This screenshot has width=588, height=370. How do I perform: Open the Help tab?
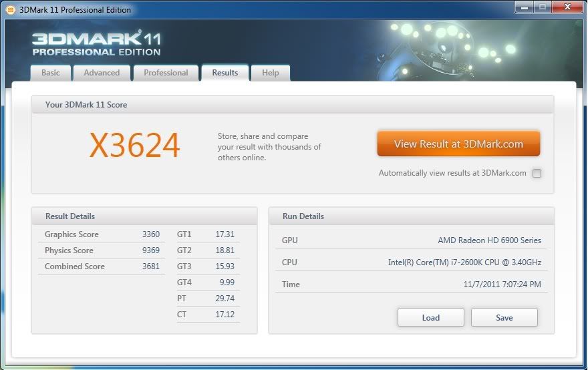(x=271, y=73)
